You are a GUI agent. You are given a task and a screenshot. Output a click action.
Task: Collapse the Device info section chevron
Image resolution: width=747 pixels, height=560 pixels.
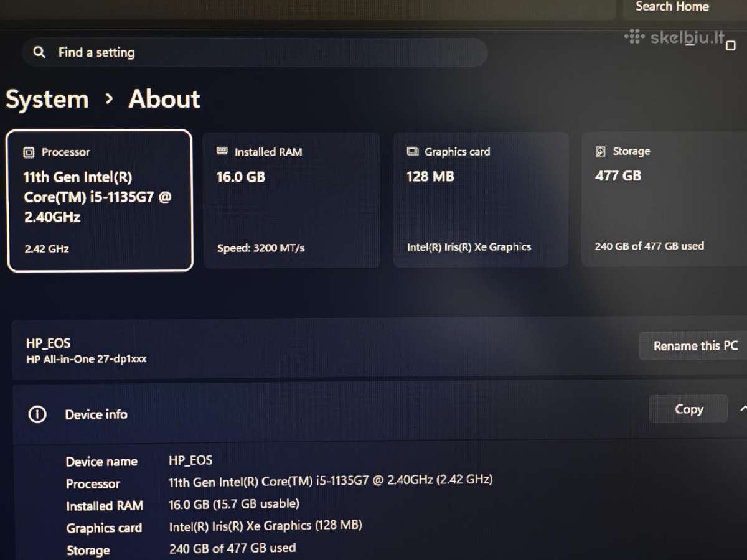742,409
